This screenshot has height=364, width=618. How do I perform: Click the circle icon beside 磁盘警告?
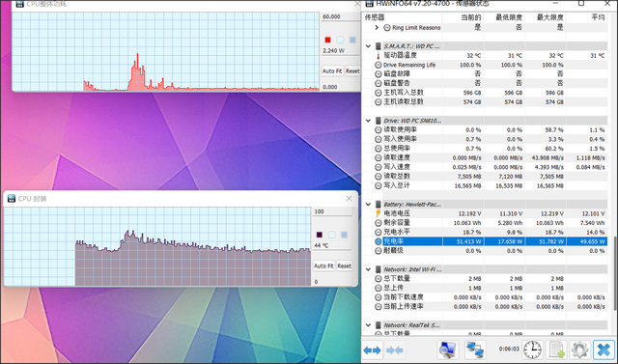click(378, 83)
